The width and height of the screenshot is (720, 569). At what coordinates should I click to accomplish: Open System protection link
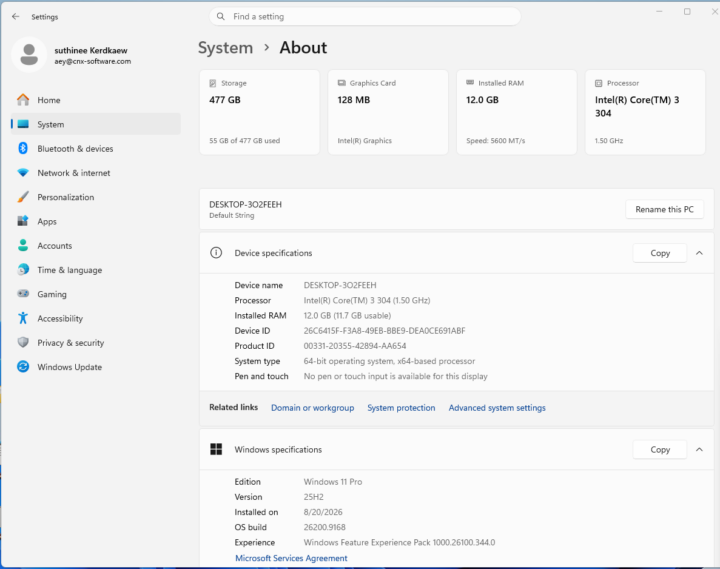tap(401, 407)
